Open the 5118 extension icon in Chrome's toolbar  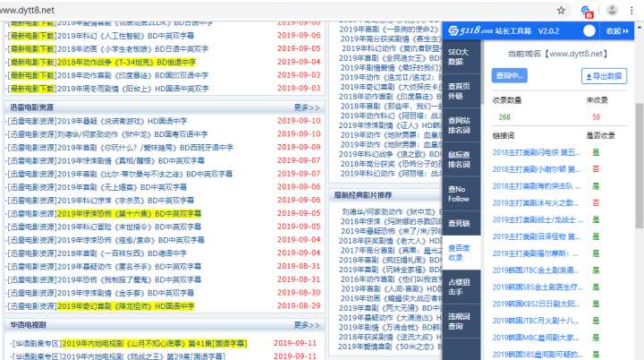[x=588, y=11]
